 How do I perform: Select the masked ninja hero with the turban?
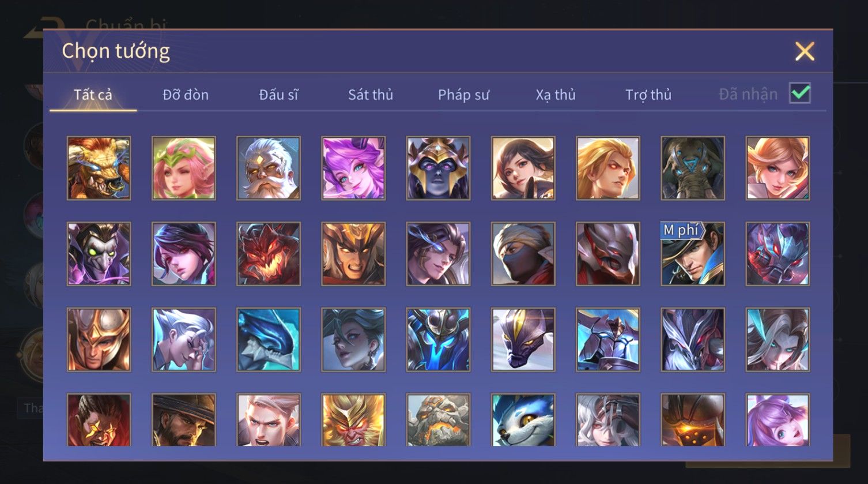[523, 254]
